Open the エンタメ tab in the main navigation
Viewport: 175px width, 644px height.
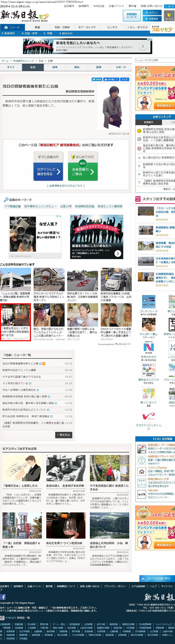point(112,27)
